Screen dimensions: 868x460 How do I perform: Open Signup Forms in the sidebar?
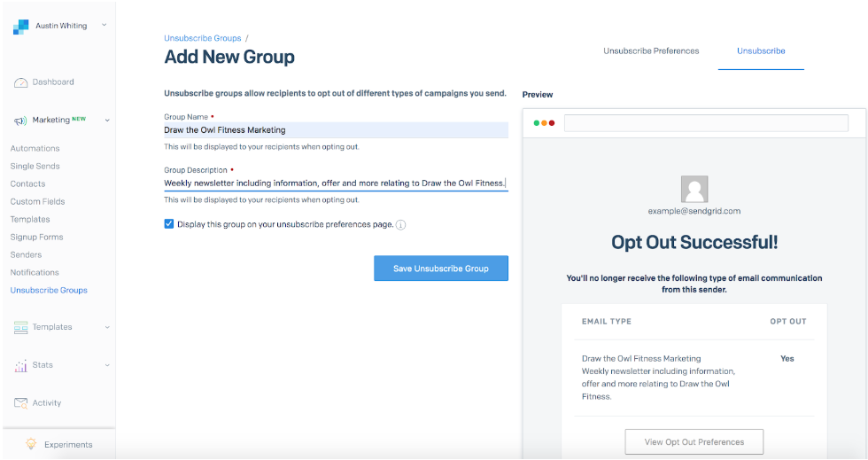[x=36, y=238]
